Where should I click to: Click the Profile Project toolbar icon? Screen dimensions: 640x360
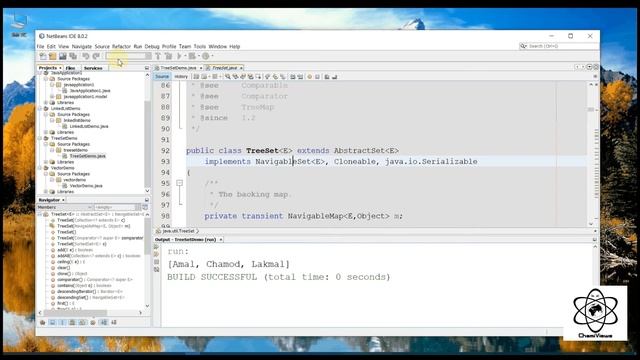tap(206, 56)
